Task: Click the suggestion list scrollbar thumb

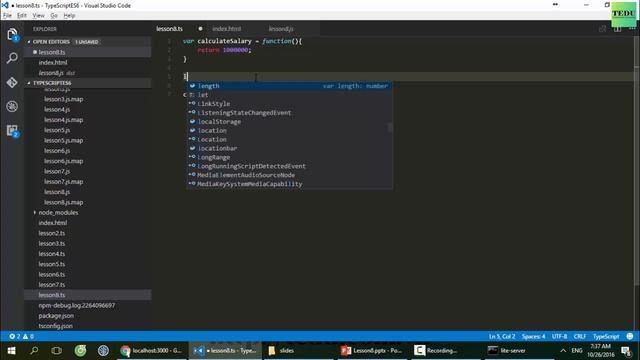Action: point(390,128)
